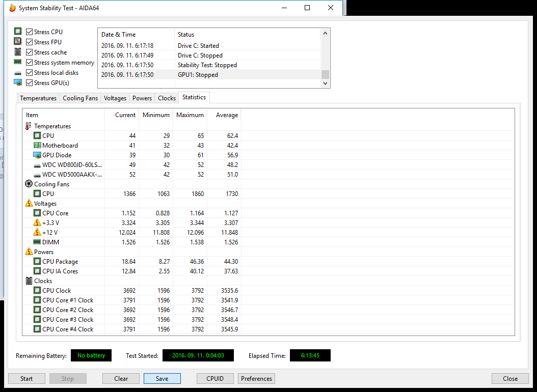Select the Voltages tab
Screen dimensions: 537x392
tap(115, 98)
